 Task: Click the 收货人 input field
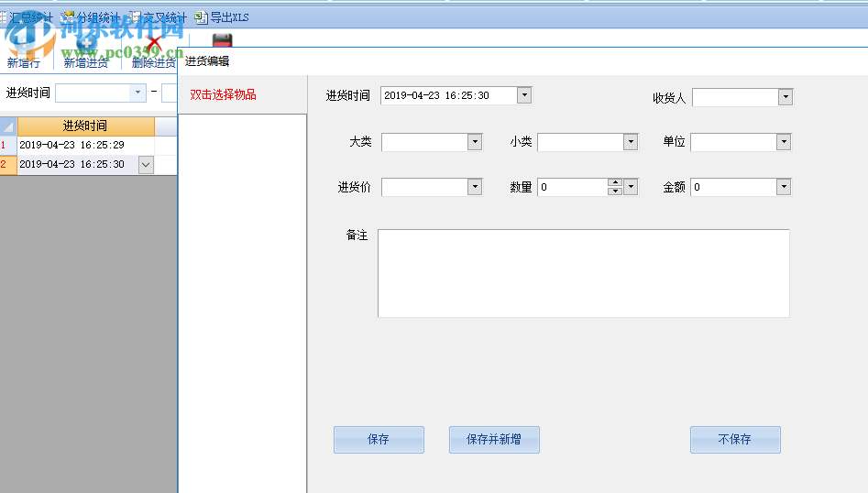click(735, 97)
